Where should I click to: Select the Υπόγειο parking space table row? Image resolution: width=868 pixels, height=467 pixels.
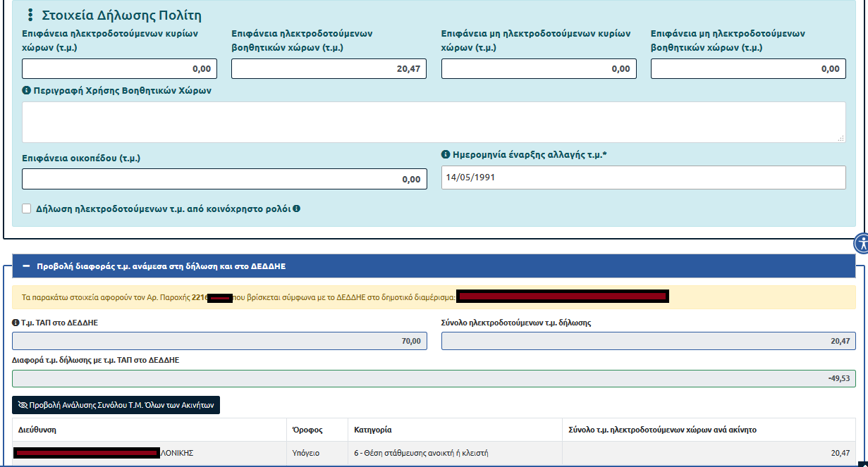[433, 453]
